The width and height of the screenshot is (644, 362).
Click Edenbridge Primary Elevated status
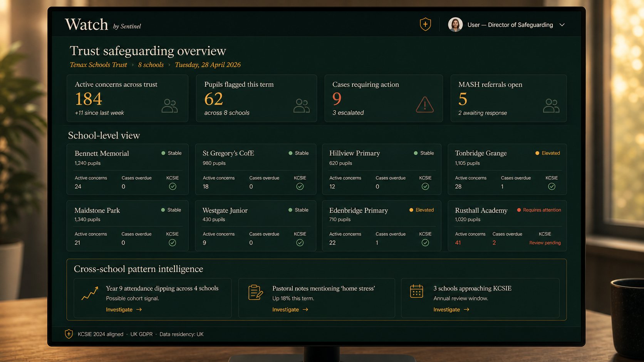tap(421, 210)
